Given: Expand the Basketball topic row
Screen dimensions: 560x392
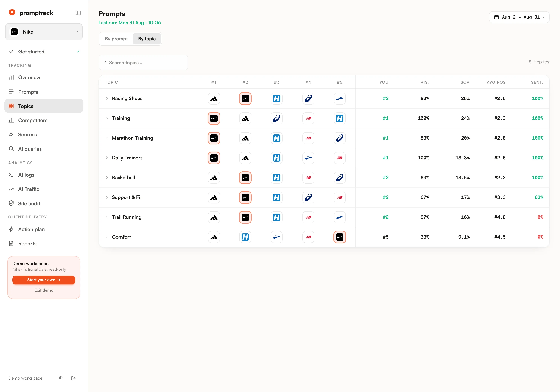Looking at the screenshot, I should coord(107,178).
